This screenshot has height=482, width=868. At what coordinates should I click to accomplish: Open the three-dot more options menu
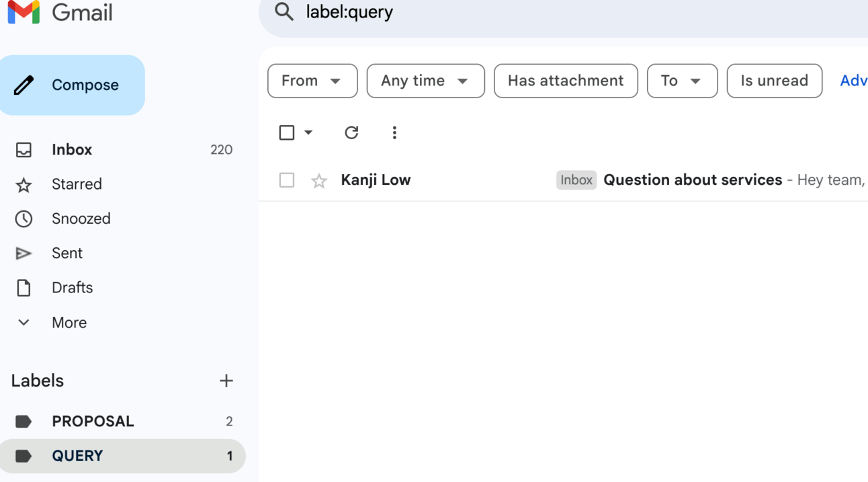point(394,132)
